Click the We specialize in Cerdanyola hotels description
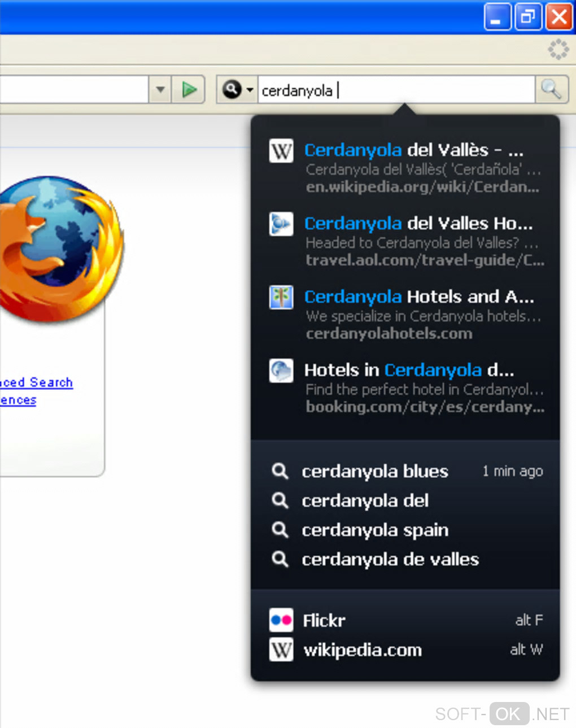The image size is (576, 728). (424, 316)
